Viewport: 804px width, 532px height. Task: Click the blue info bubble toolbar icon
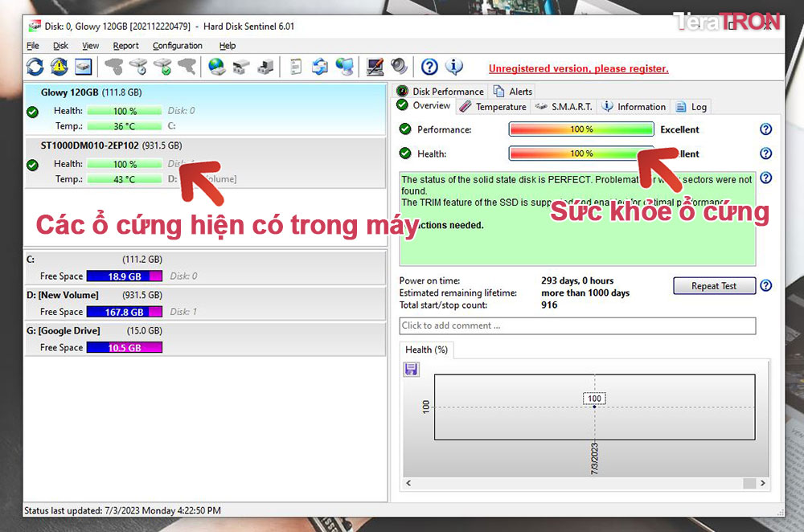(453, 67)
